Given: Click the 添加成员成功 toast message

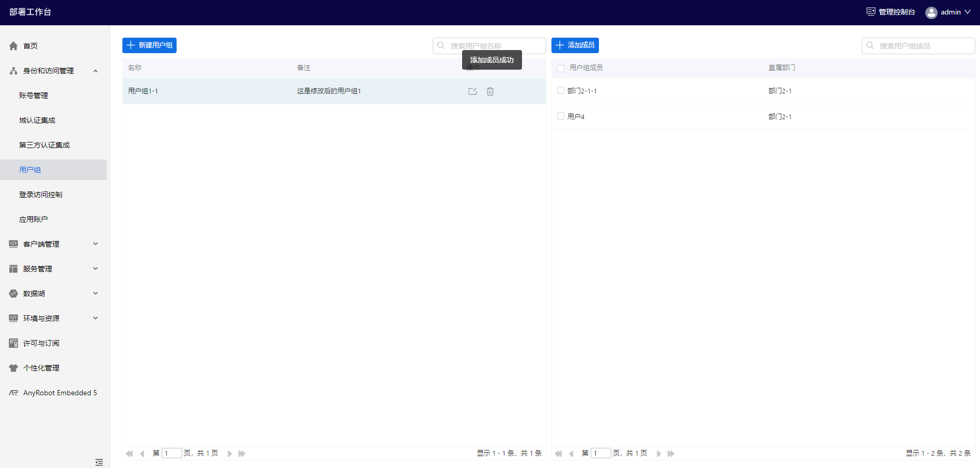Looking at the screenshot, I should [x=492, y=60].
